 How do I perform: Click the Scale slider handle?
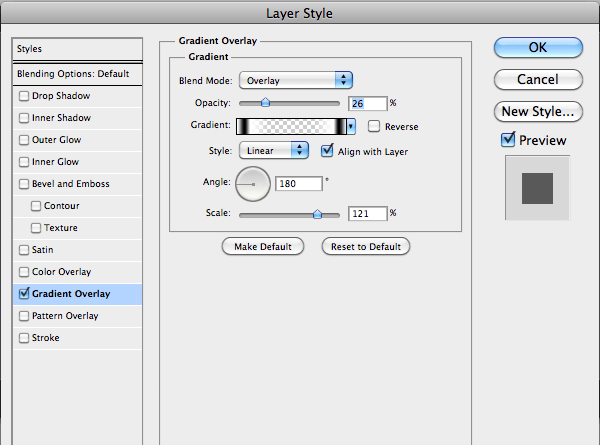(x=317, y=214)
